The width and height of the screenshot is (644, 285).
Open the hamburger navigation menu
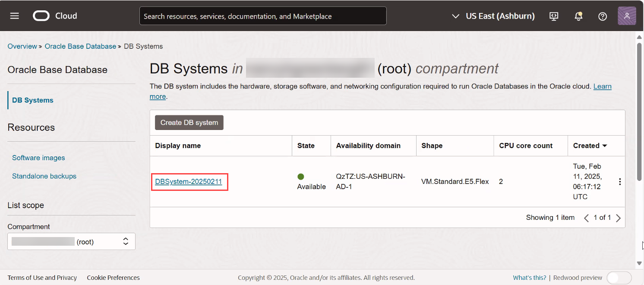15,16
